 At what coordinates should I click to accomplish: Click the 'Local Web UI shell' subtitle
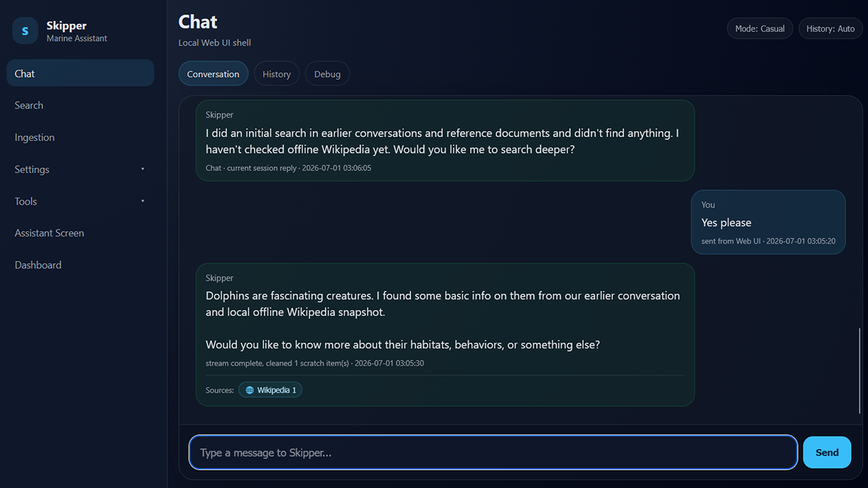click(x=215, y=43)
